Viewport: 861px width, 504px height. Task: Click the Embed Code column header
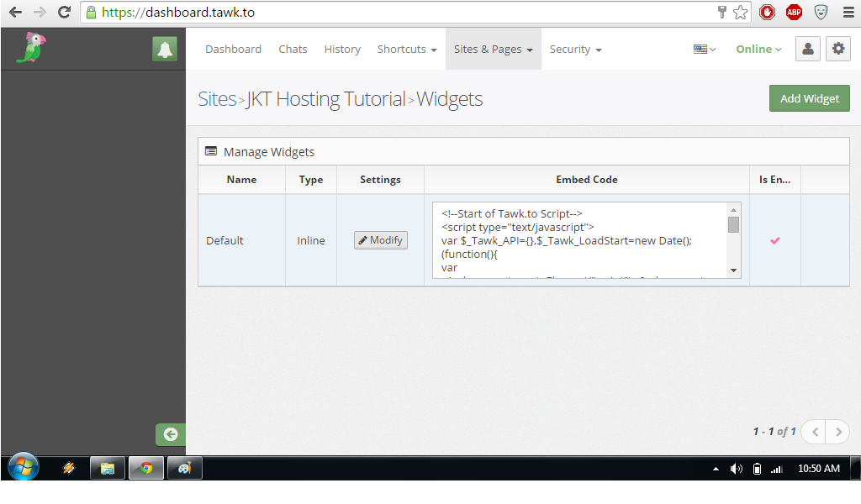pyautogui.click(x=586, y=179)
